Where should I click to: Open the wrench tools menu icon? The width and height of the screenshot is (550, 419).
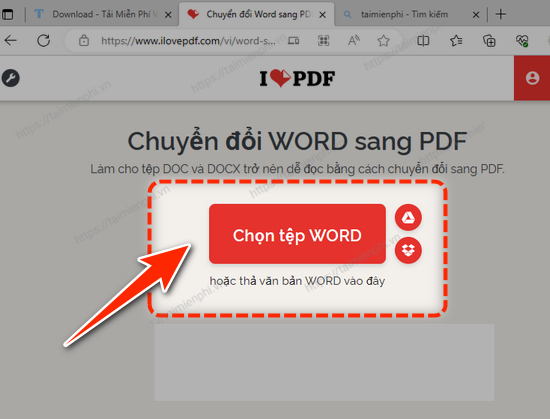point(11,78)
